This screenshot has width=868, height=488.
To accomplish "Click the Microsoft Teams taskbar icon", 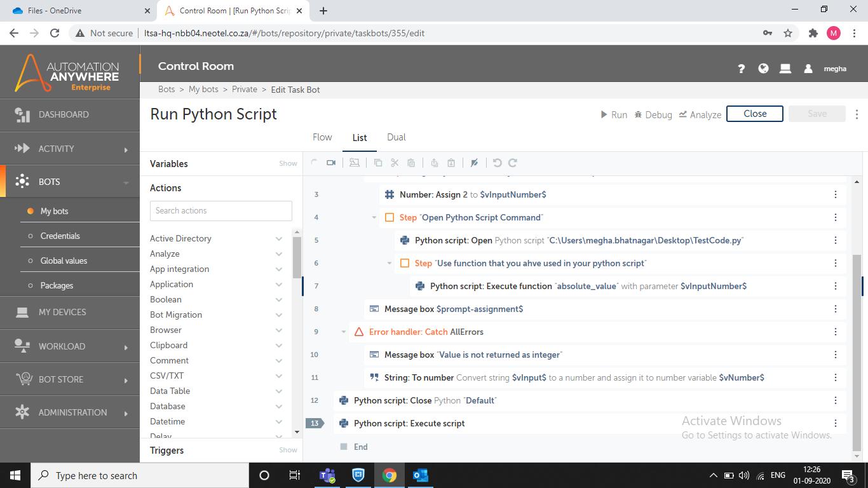I will tap(327, 475).
